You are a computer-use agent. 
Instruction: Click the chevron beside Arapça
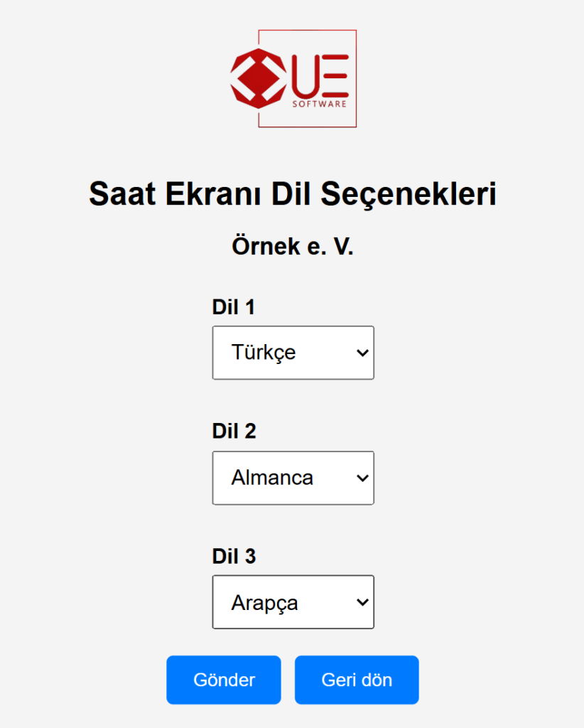point(362,602)
